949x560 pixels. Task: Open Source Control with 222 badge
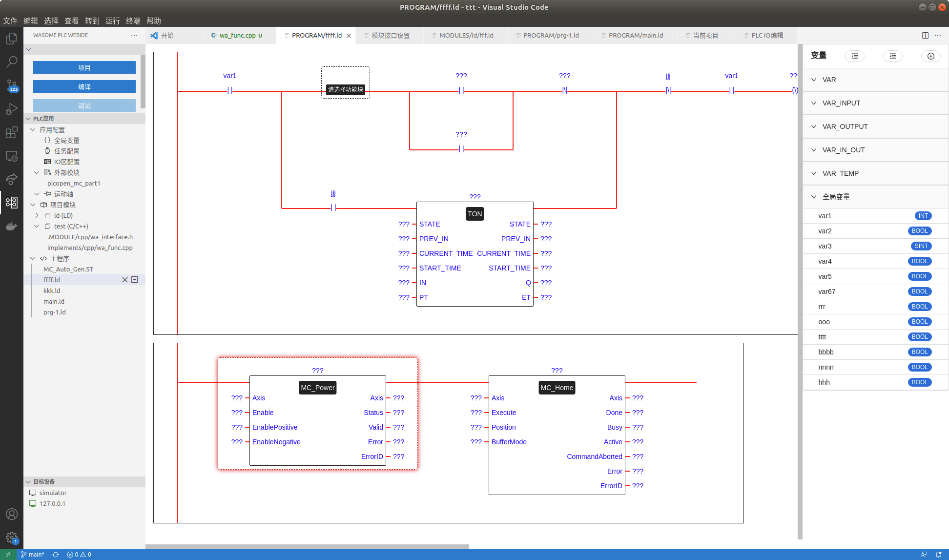(x=11, y=86)
